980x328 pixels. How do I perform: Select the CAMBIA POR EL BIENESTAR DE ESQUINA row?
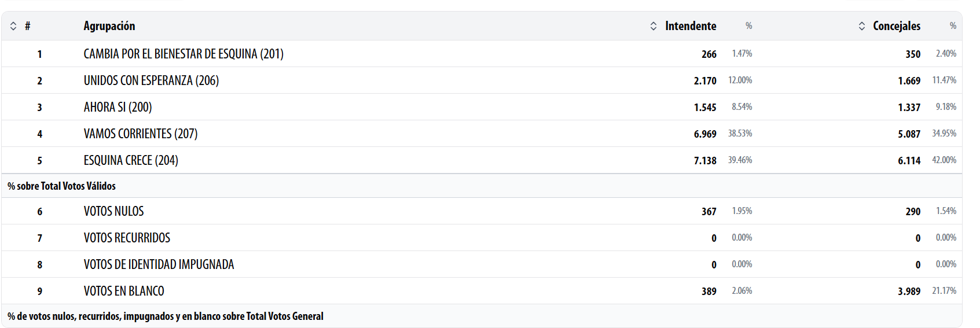coord(183,54)
